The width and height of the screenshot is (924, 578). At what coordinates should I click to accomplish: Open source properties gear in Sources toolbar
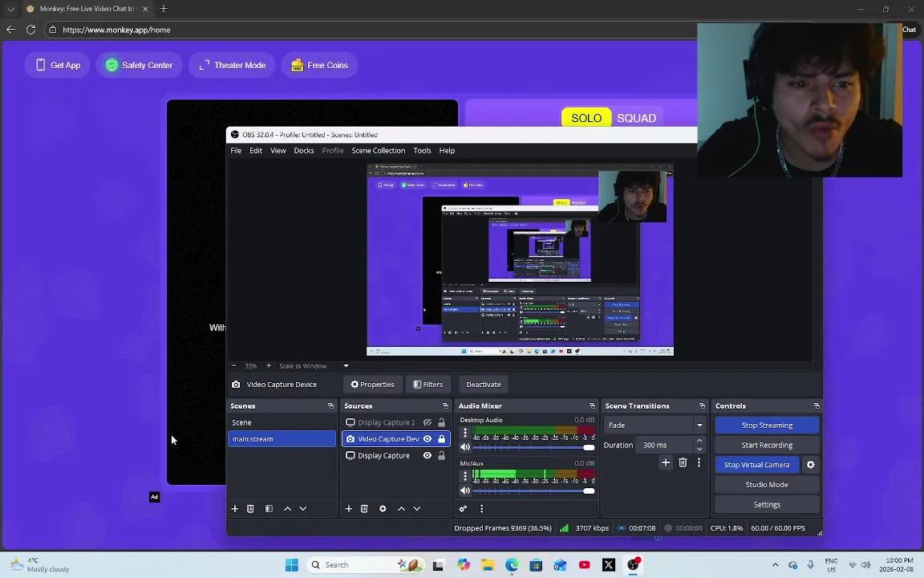click(383, 508)
